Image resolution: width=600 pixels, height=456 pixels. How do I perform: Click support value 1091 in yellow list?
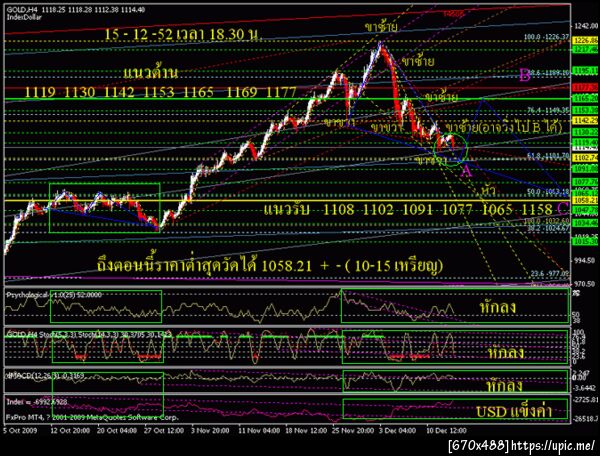[417, 209]
